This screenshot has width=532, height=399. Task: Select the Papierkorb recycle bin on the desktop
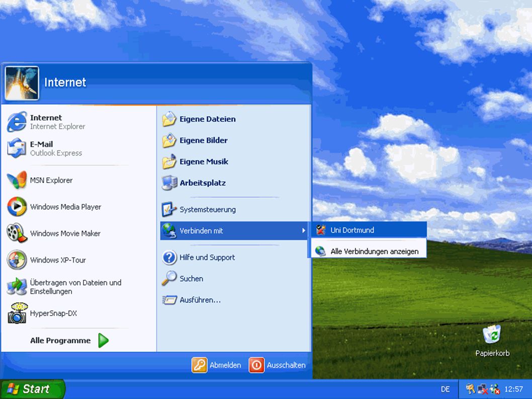point(492,341)
